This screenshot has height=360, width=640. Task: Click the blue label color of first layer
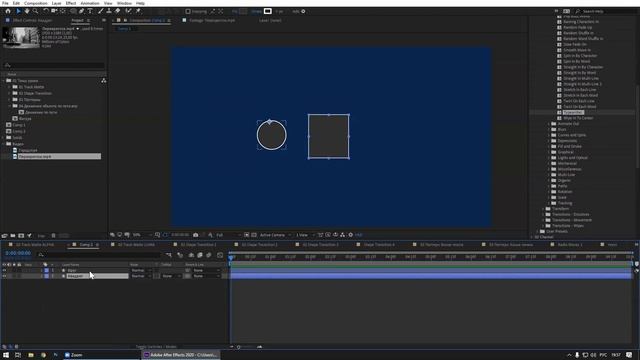point(47,270)
